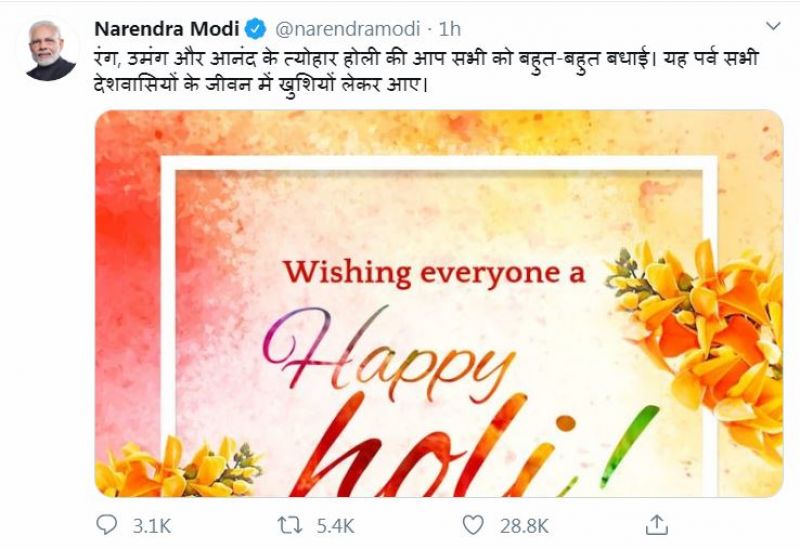Like the tweet with the heart icon
Image resolution: width=800 pixels, height=549 pixels.
pyautogui.click(x=472, y=522)
